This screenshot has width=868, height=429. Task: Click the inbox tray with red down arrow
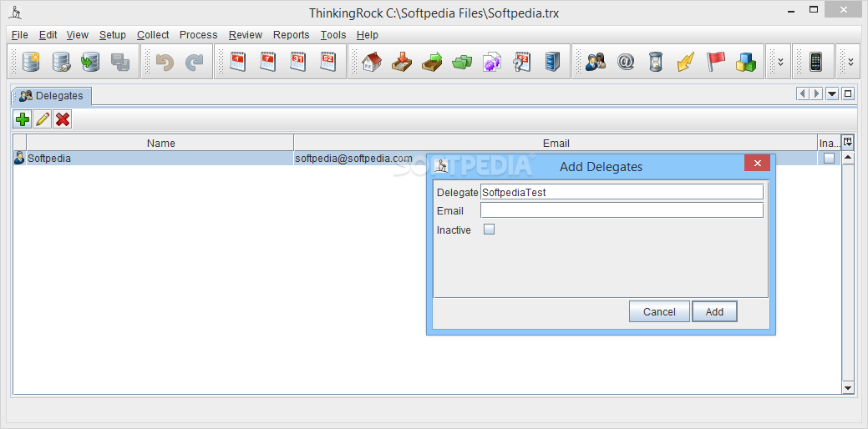402,62
